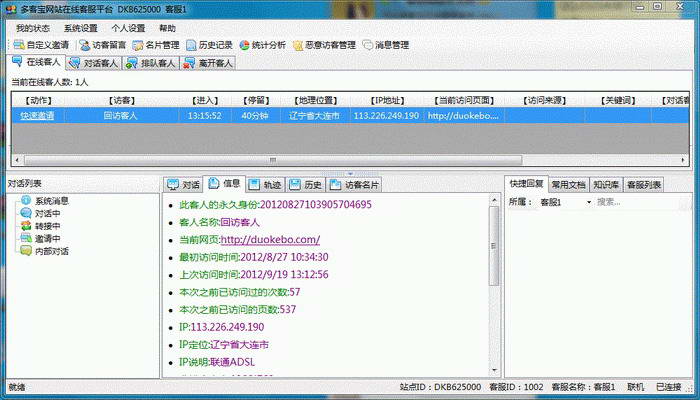
Task: Click the 【当前访问页面】 column header
Action: pos(464,100)
